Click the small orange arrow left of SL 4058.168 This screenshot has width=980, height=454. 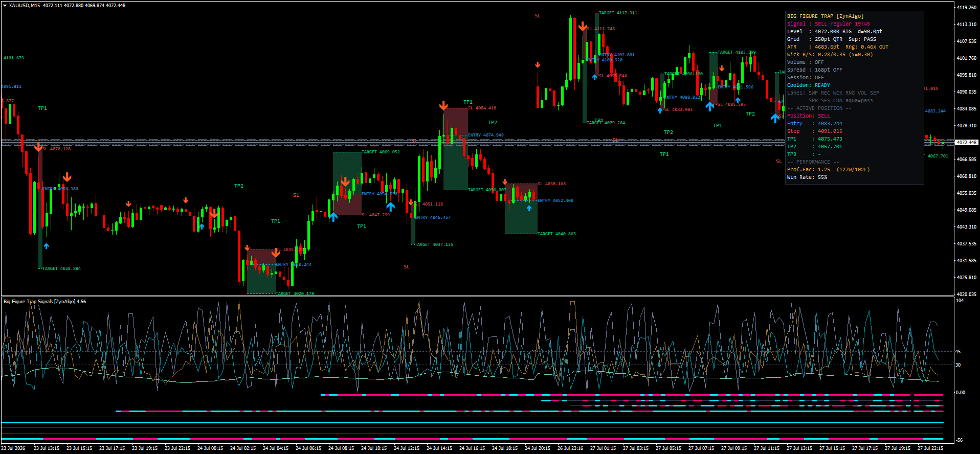click(x=505, y=182)
